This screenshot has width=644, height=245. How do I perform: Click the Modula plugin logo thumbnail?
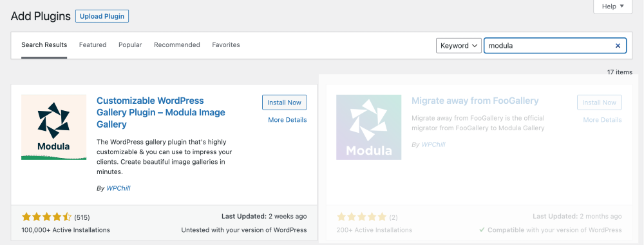point(54,128)
